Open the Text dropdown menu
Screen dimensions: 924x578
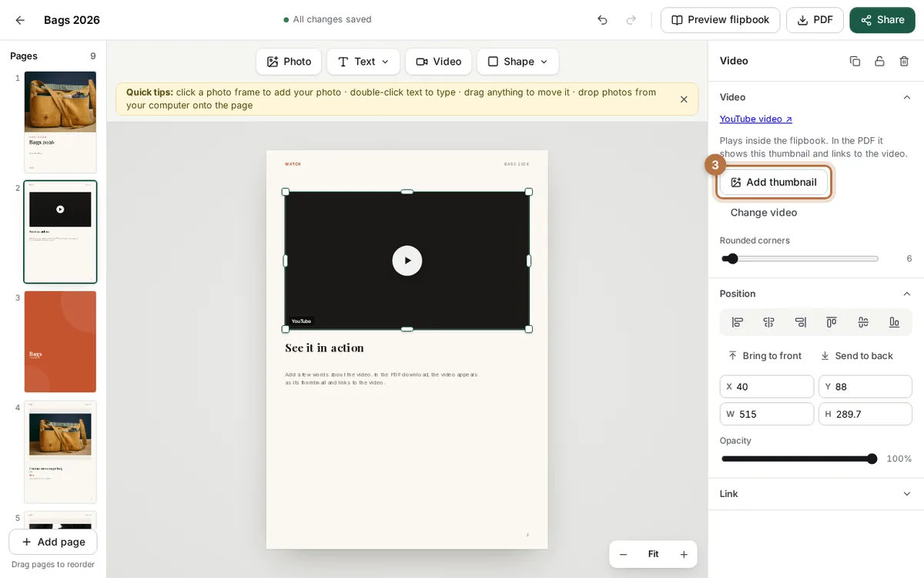pyautogui.click(x=363, y=62)
